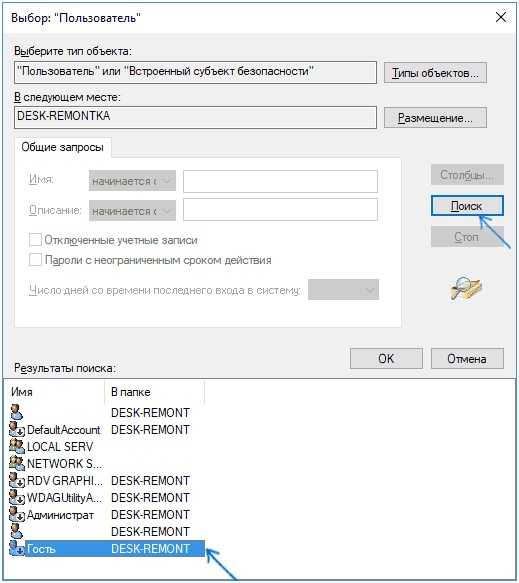The height and width of the screenshot is (583, 519).
Task: Click the Размещение button
Action: click(x=435, y=118)
